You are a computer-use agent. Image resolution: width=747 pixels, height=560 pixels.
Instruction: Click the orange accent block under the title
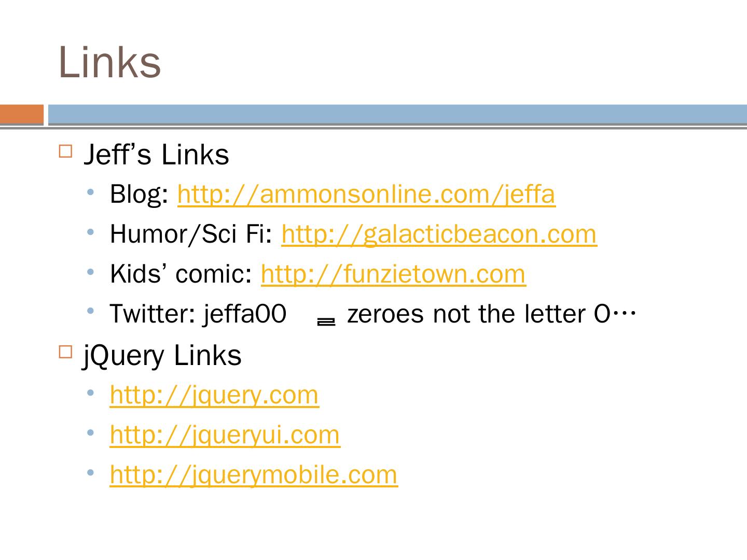(x=22, y=115)
